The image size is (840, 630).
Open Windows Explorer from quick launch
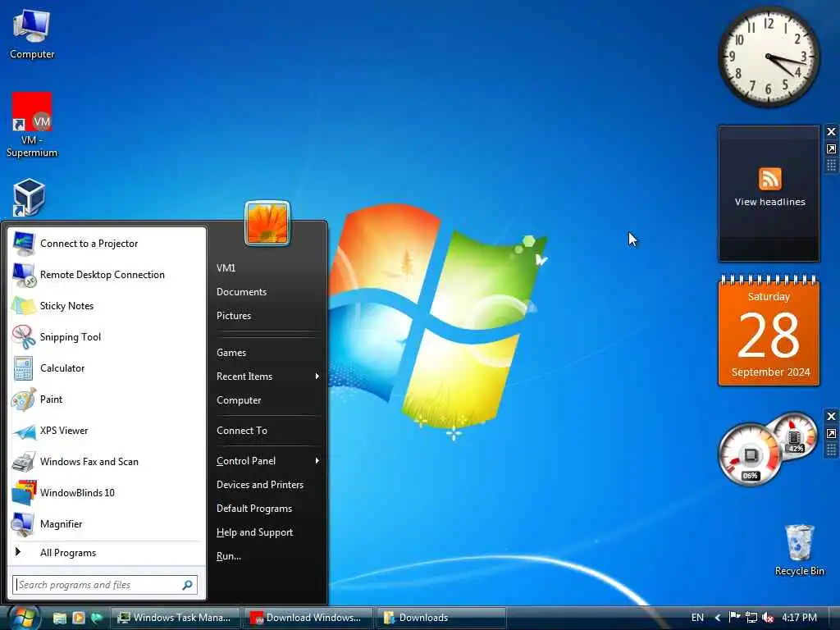[59, 618]
